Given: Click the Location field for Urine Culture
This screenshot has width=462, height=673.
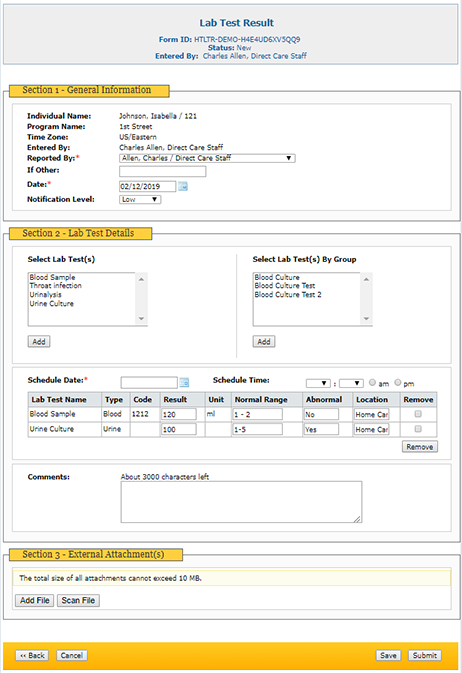Looking at the screenshot, I should tap(371, 429).
